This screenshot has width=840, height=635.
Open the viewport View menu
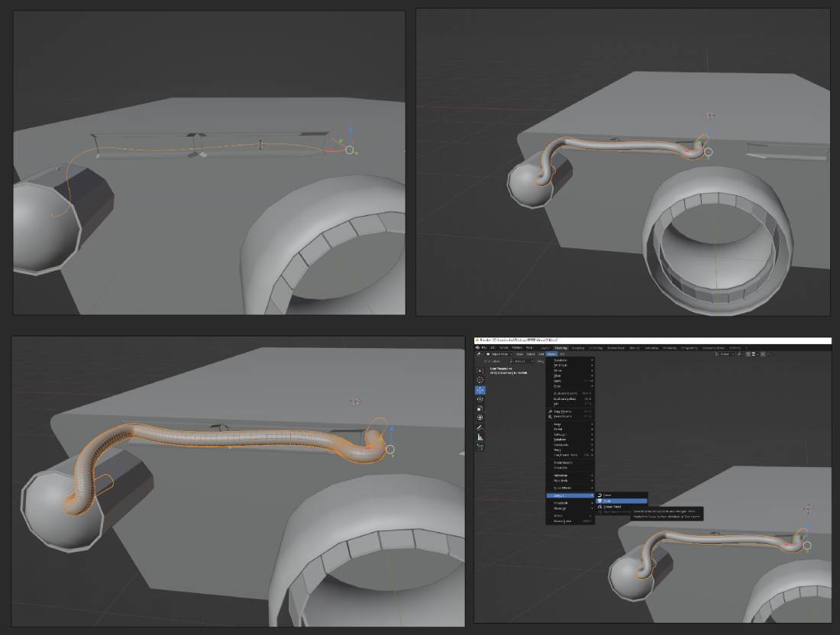pyautogui.click(x=519, y=354)
